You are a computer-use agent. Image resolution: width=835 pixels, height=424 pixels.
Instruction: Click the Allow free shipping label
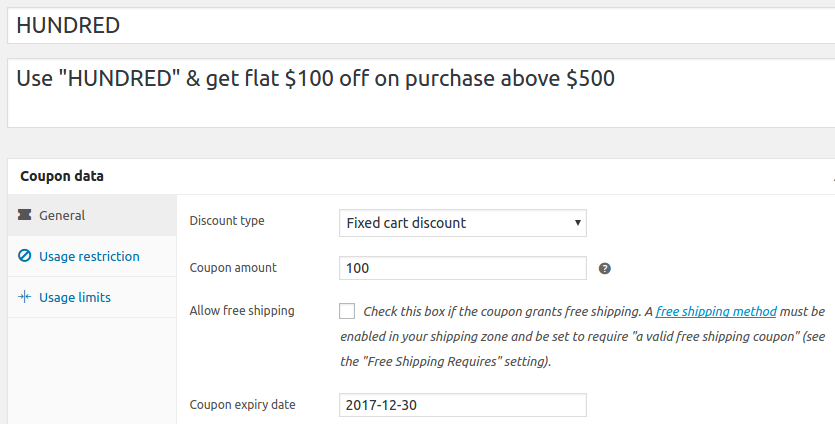click(x=241, y=310)
